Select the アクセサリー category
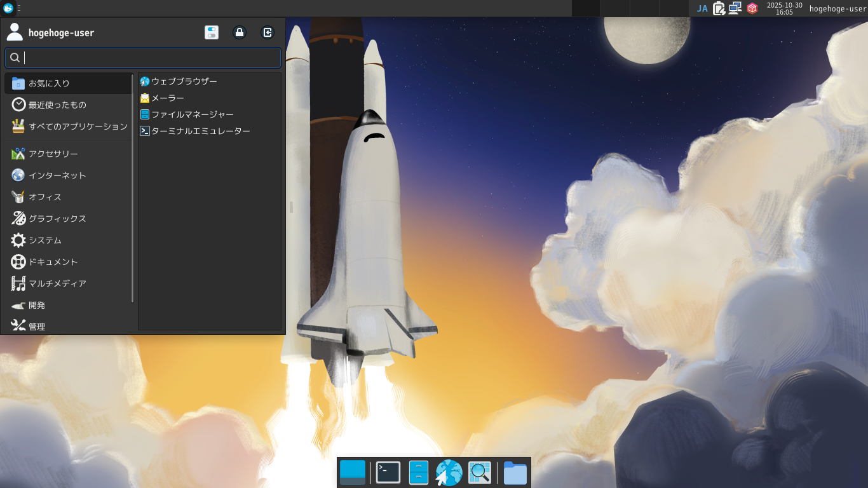The width and height of the screenshot is (868, 488). pyautogui.click(x=68, y=154)
